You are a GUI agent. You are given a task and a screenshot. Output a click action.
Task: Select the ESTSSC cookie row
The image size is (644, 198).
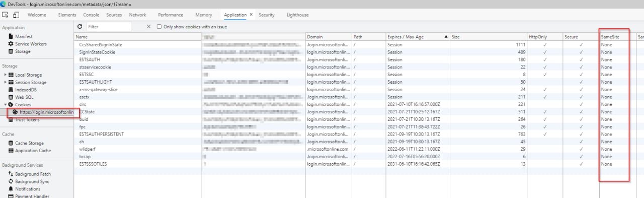359,75
